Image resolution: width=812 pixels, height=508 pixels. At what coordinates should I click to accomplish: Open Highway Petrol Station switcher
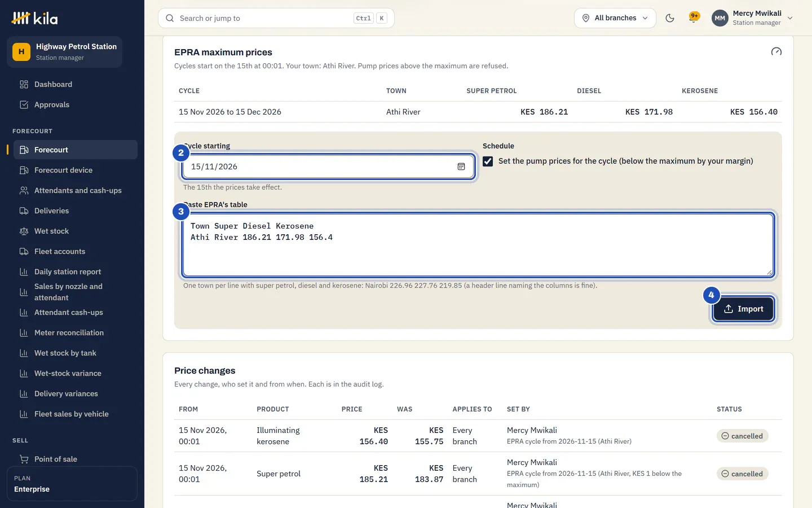64,52
